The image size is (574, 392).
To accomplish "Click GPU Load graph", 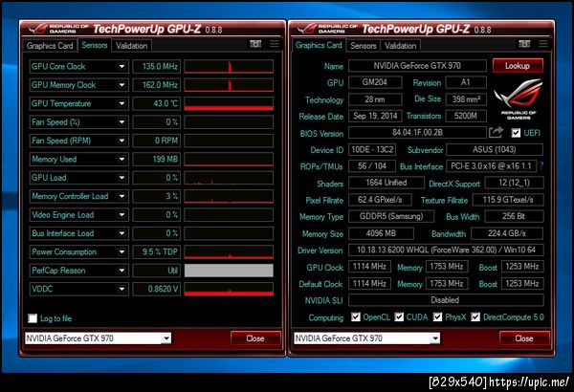I will [229, 178].
